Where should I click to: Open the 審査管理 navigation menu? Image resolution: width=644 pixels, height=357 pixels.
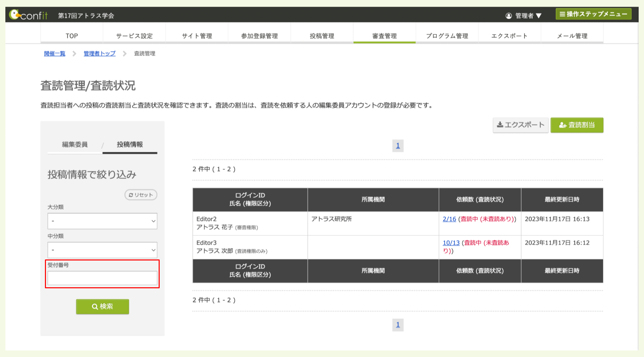pos(384,36)
